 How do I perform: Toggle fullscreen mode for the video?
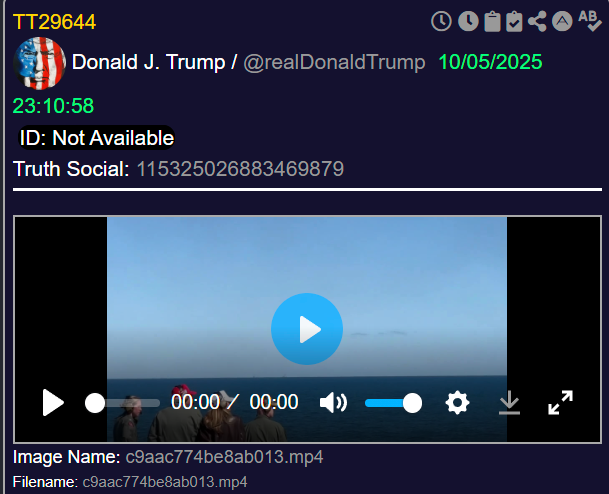click(x=560, y=403)
